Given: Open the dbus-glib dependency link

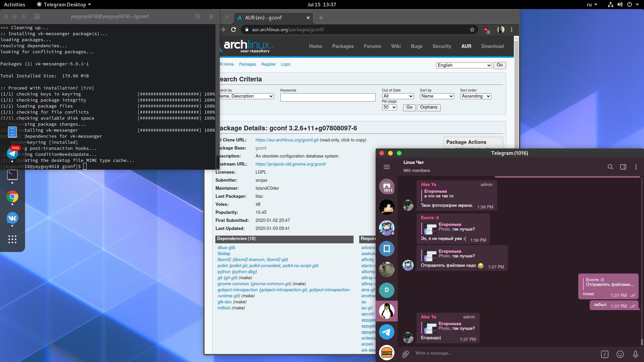Looking at the screenshot, I should click(x=226, y=248).
